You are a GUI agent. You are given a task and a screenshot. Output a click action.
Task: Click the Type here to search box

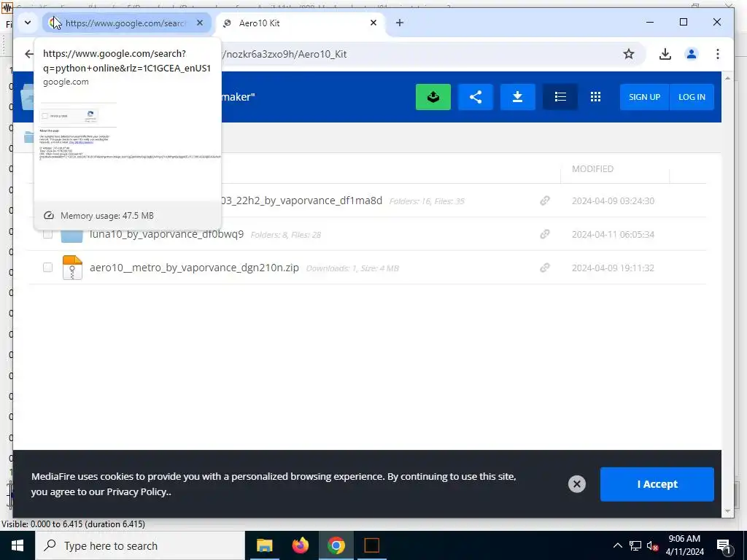point(140,545)
